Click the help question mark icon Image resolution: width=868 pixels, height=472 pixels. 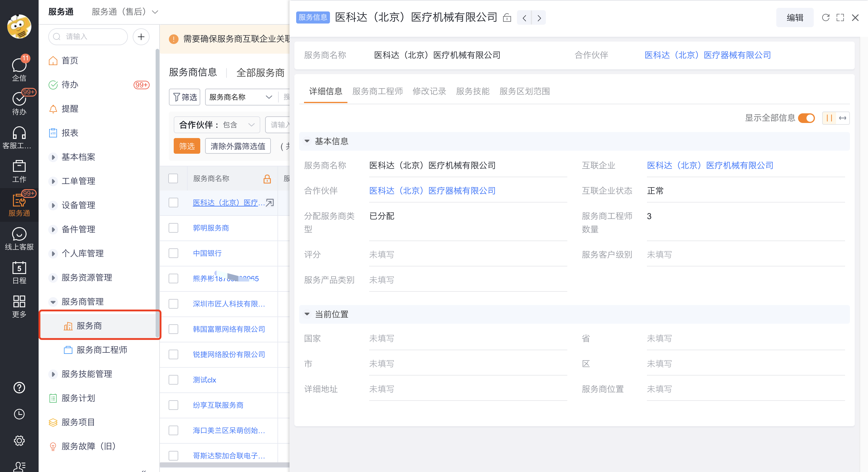click(x=19, y=388)
